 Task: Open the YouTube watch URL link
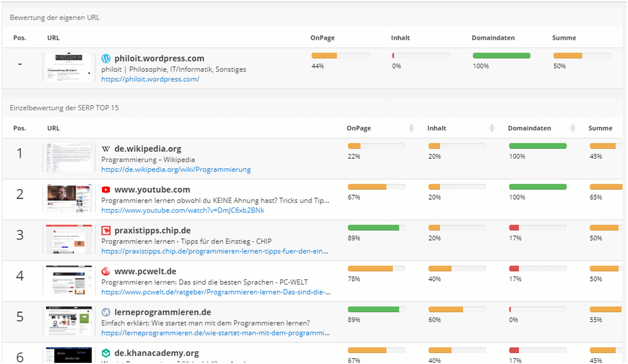pyautogui.click(x=183, y=210)
